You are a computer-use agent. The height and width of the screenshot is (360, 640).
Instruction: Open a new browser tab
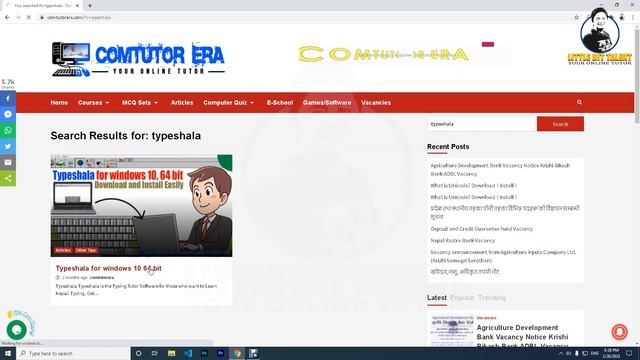[x=90, y=6]
